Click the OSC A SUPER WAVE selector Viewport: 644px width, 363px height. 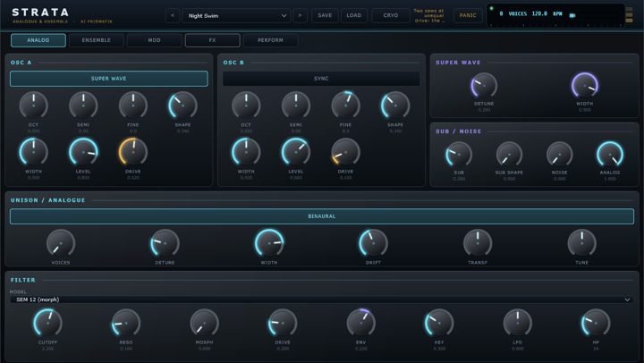click(109, 79)
